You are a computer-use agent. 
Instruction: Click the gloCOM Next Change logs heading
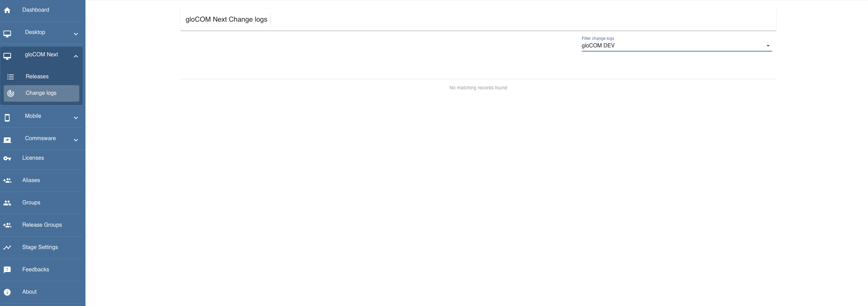coord(227,20)
